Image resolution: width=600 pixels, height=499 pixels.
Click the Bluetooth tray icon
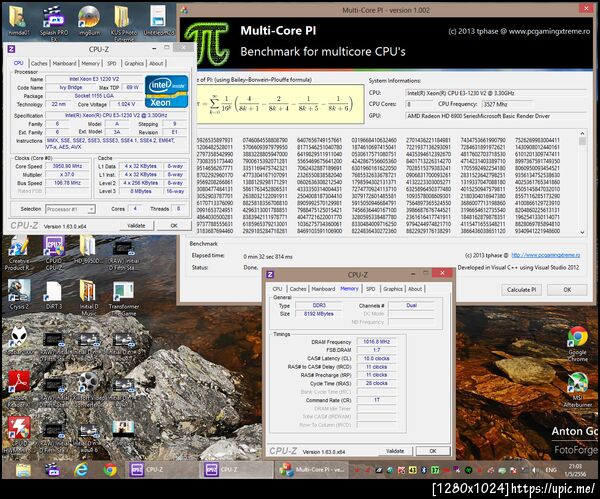pos(424,470)
